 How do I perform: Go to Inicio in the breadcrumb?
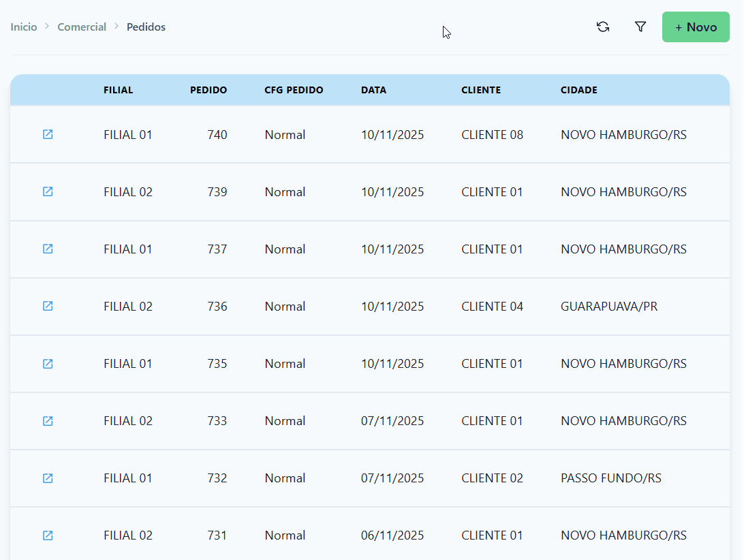tap(24, 27)
